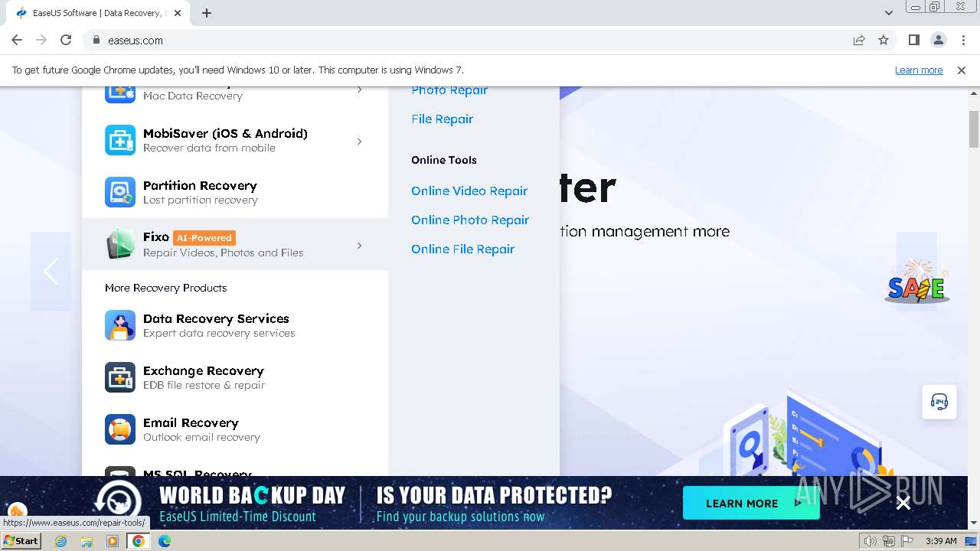980x551 pixels.
Task: Open Online Photo Repair tool
Action: [x=470, y=220]
